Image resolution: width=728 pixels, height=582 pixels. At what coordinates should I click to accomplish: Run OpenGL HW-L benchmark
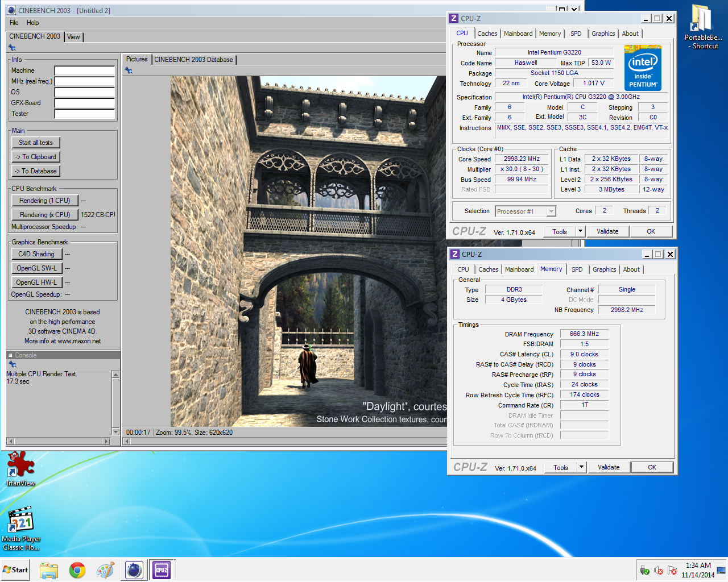point(36,282)
